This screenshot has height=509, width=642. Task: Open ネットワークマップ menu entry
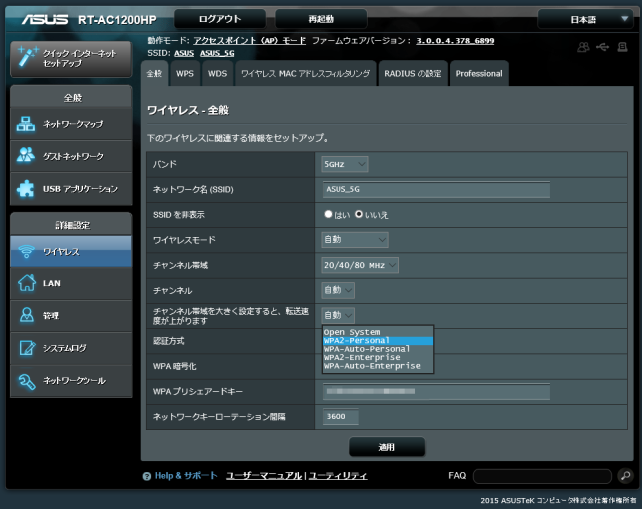pos(71,124)
